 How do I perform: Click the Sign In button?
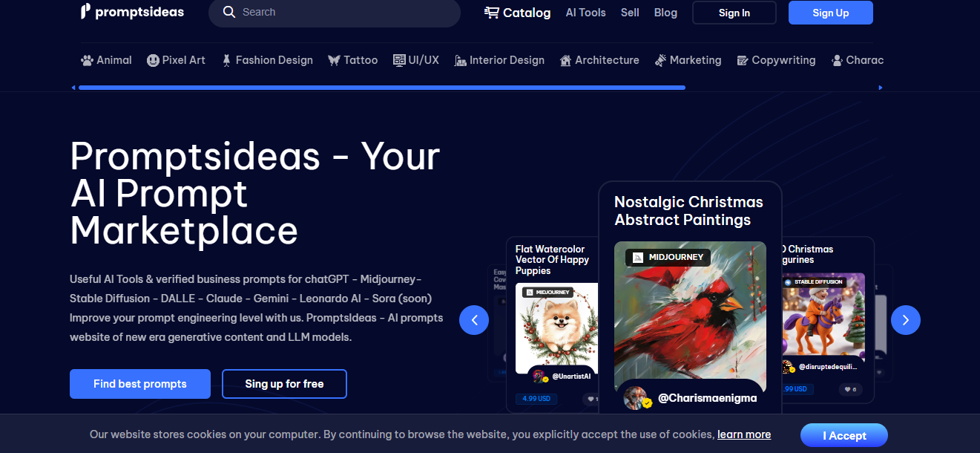pos(734,13)
